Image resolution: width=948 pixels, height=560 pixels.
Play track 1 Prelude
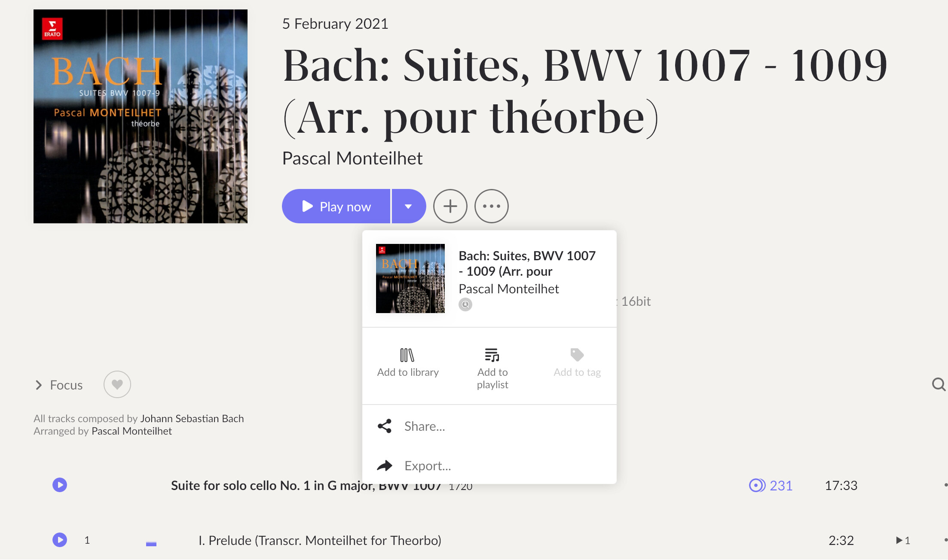pos(60,540)
